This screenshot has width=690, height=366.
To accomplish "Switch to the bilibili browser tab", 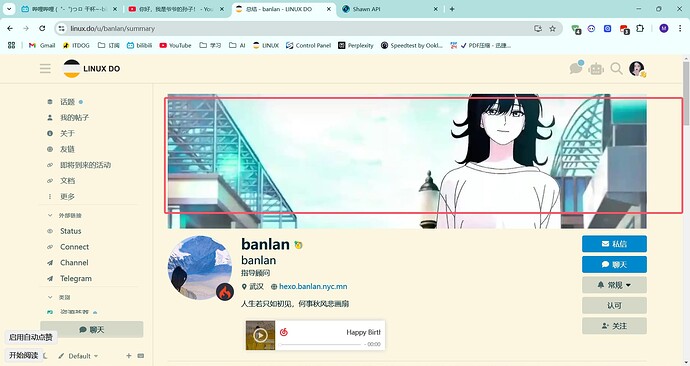I will (69, 9).
